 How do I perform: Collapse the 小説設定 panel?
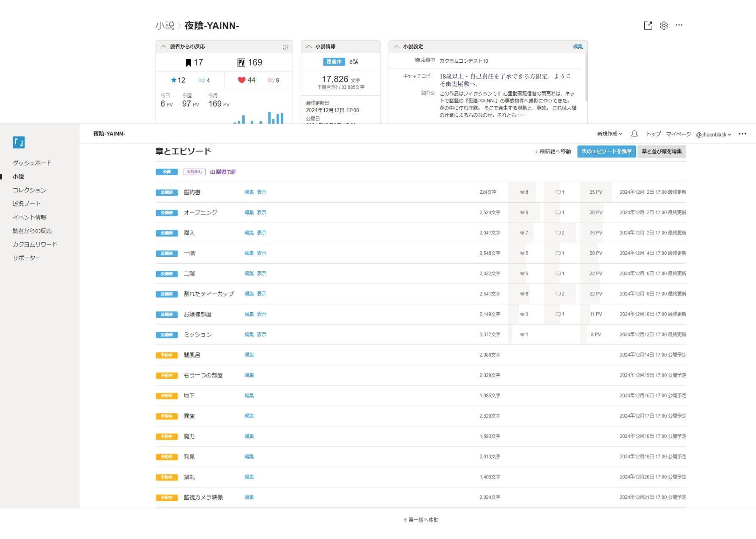click(x=396, y=47)
